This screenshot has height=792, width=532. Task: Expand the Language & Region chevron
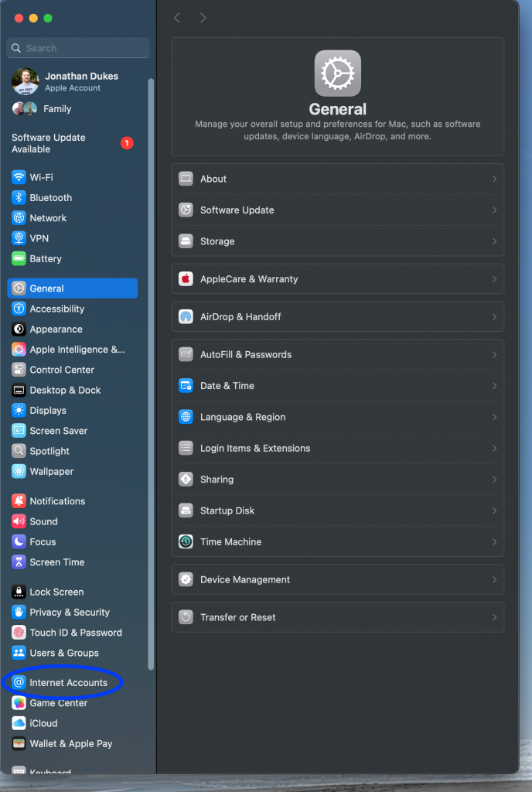[x=494, y=417]
